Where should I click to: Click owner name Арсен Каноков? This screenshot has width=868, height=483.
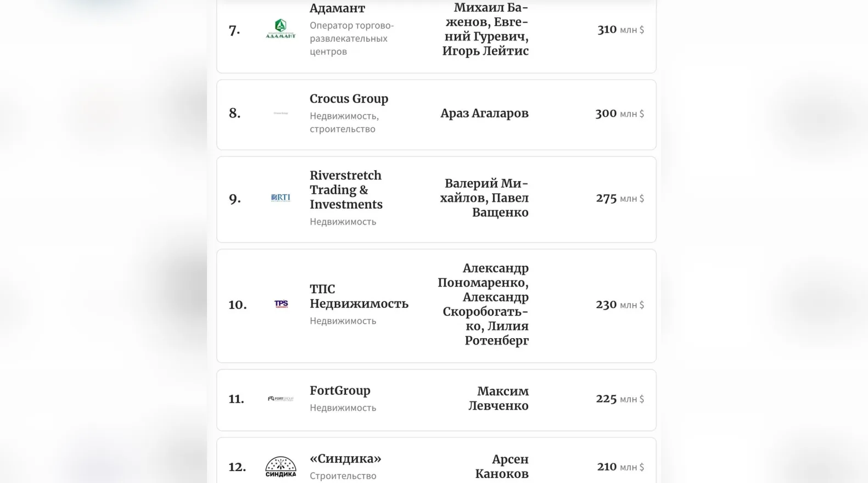502,467
